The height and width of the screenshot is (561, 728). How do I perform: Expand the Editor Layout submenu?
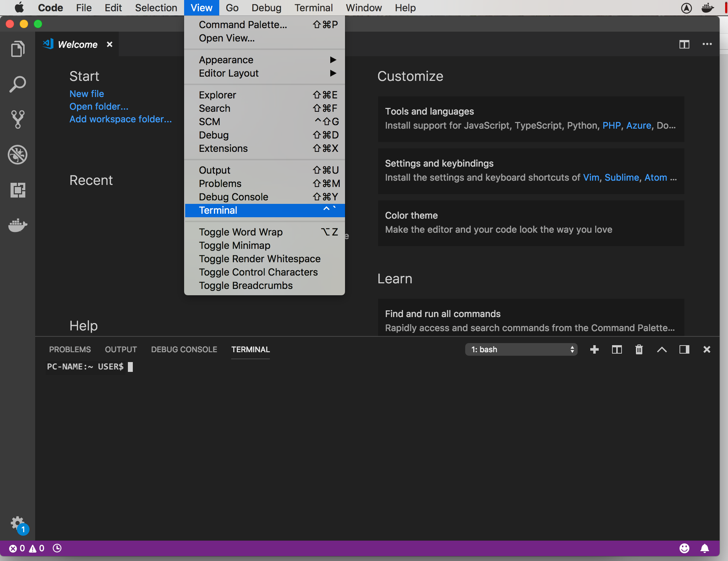[228, 73]
